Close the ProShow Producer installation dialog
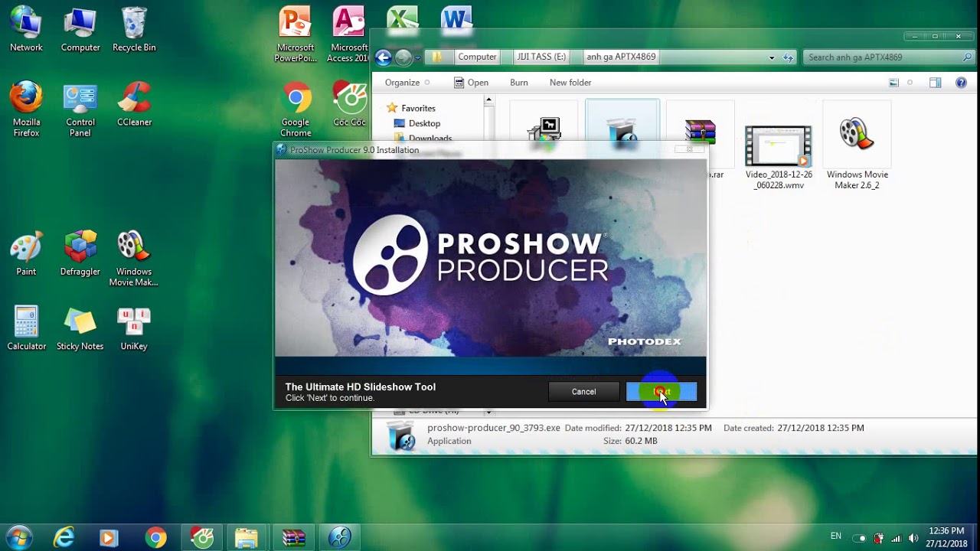 click(689, 150)
